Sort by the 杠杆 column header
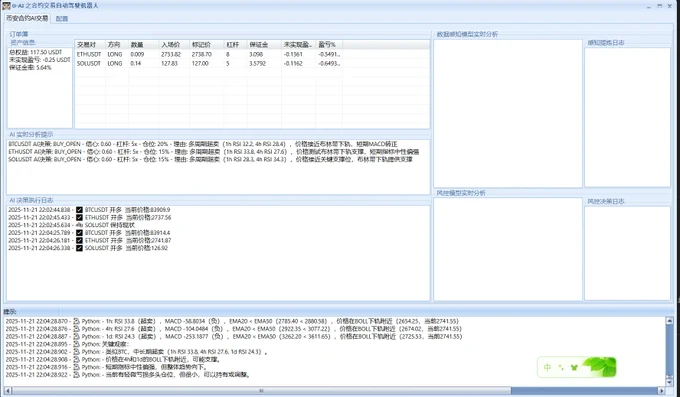This screenshot has height=397, width=680. 235,45
